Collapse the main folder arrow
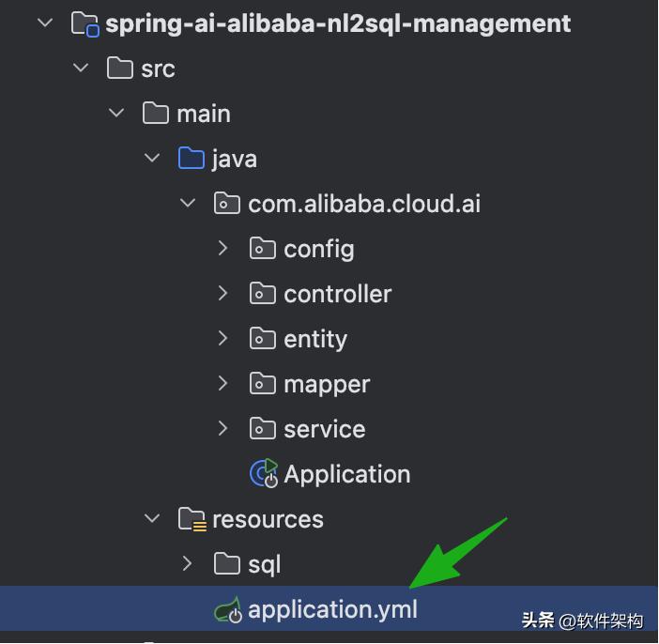Screen dimensions: 659x644 (116, 114)
